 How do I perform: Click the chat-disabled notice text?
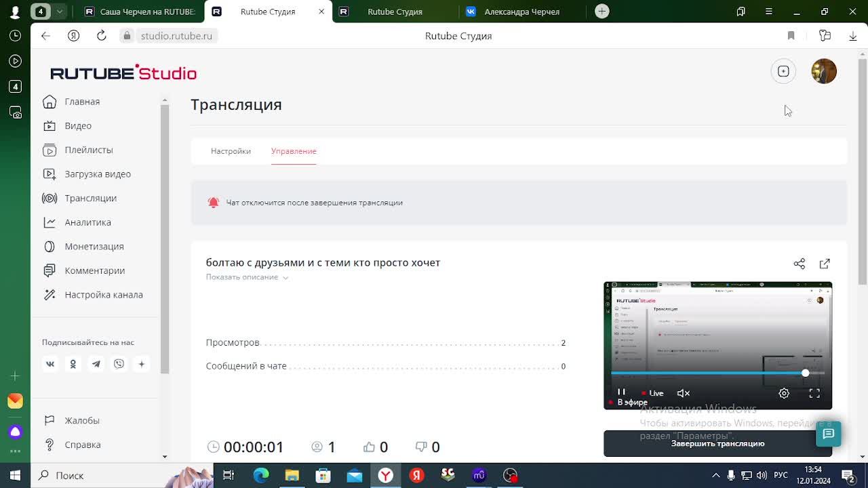pyautogui.click(x=315, y=203)
